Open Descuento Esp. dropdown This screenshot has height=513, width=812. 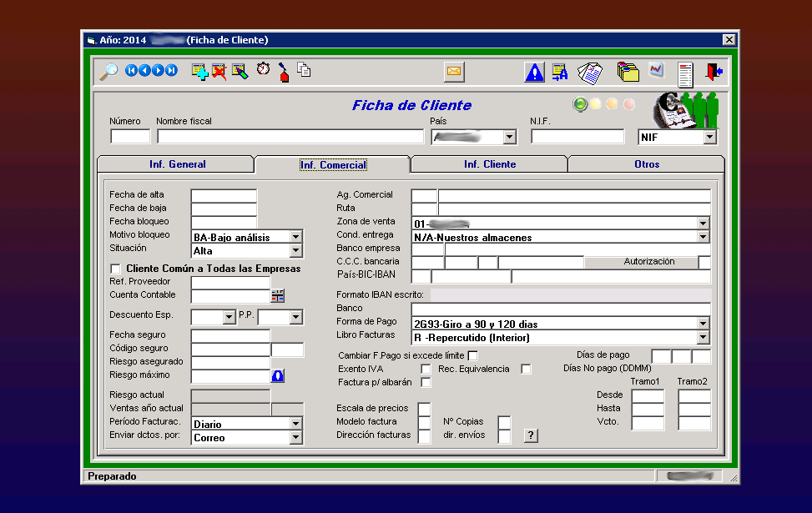[x=229, y=317]
